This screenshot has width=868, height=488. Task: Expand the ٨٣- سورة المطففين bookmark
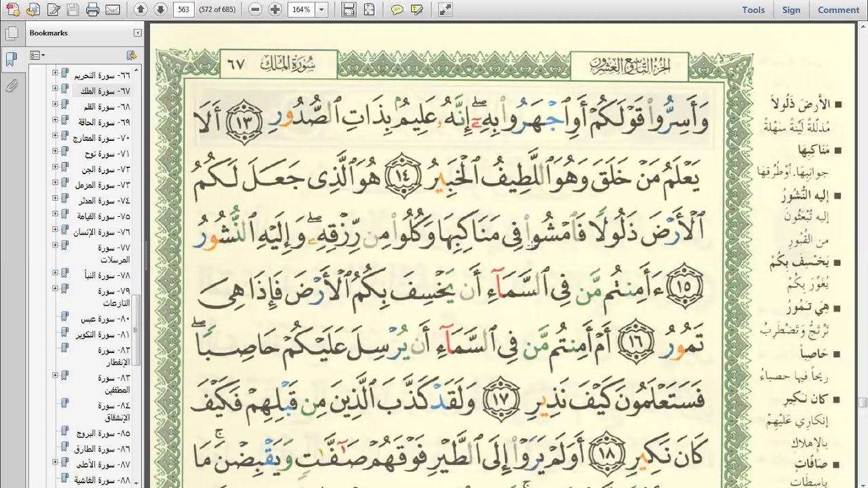pos(55,375)
